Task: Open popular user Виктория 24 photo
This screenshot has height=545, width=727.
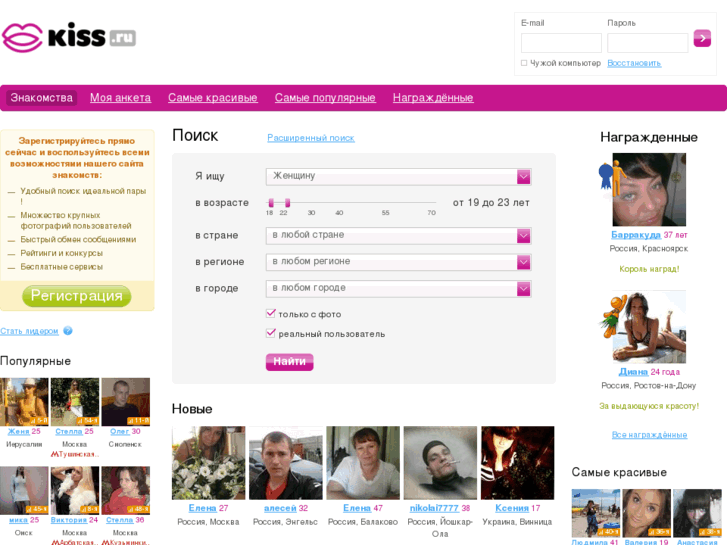Action: click(75, 490)
